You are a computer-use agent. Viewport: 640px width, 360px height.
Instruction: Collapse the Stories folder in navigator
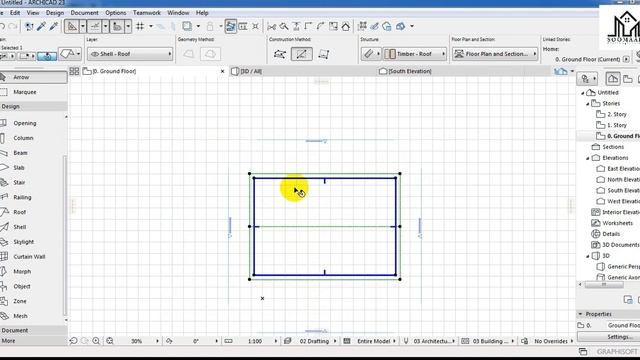pos(588,104)
